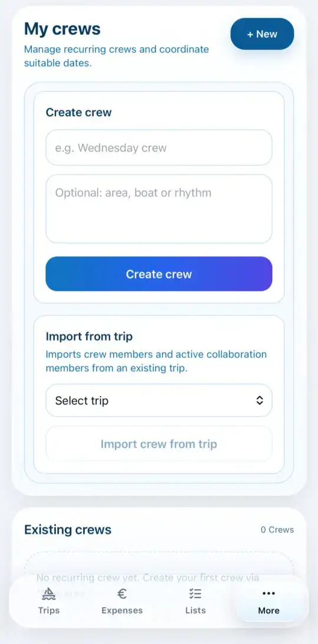Click the "My crews" page title

[x=62, y=29]
